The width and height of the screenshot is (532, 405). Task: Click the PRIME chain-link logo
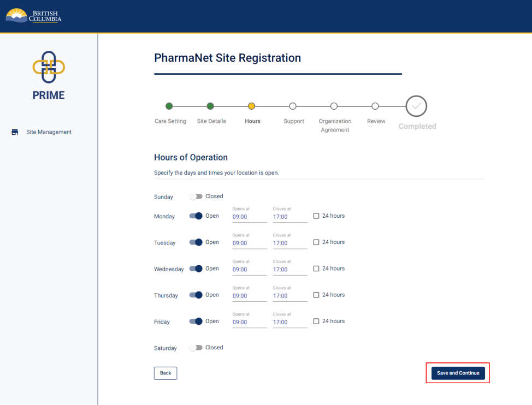point(49,65)
